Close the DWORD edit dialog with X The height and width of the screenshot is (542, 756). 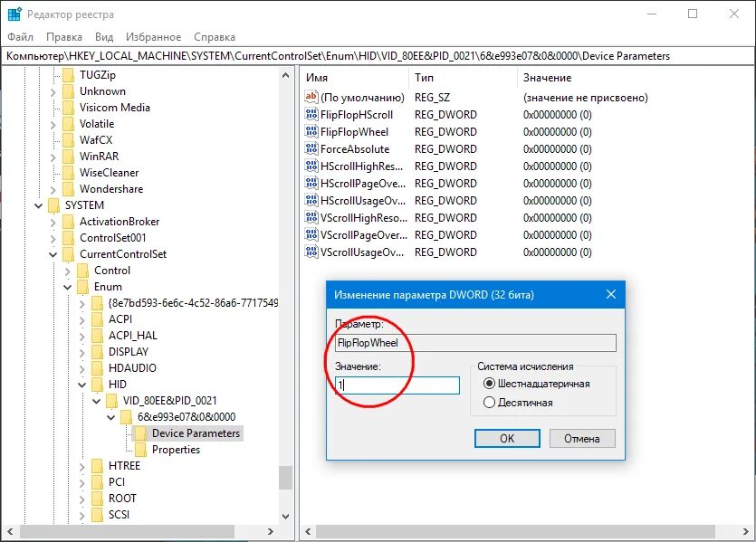611,294
